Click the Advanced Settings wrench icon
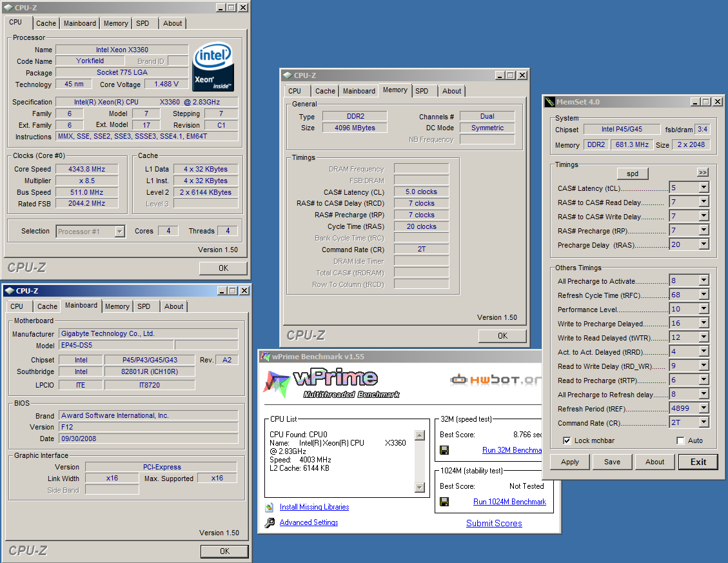Viewport: 728px width, 563px height. pos(270,523)
